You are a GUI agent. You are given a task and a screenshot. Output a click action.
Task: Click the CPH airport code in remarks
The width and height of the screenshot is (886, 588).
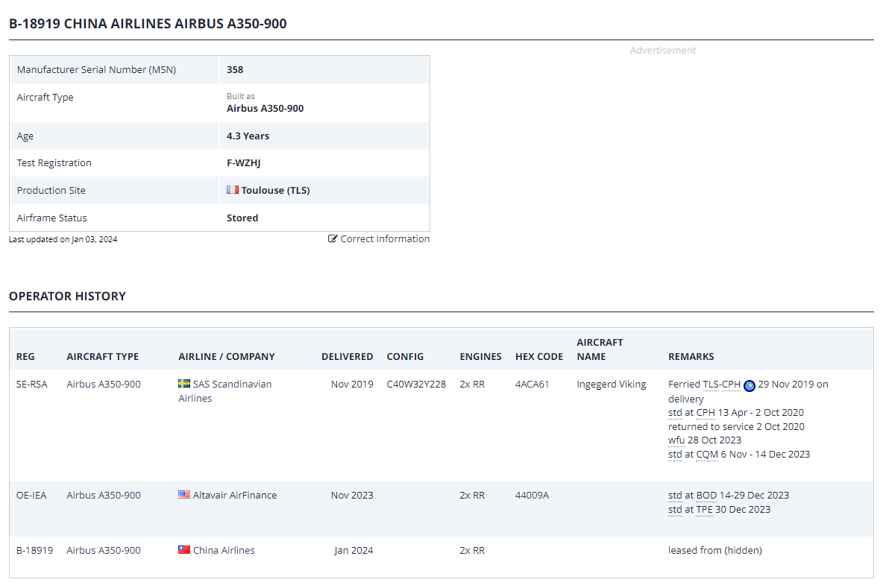[706, 412]
